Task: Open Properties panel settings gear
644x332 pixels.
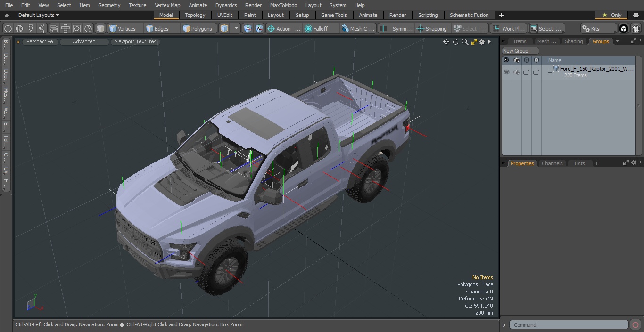Action: tap(634, 162)
